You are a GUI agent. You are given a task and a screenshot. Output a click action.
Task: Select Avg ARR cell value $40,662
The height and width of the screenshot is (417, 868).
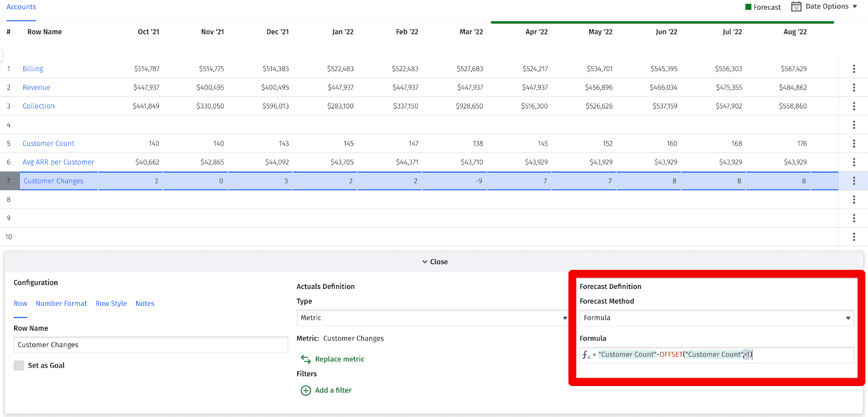147,162
